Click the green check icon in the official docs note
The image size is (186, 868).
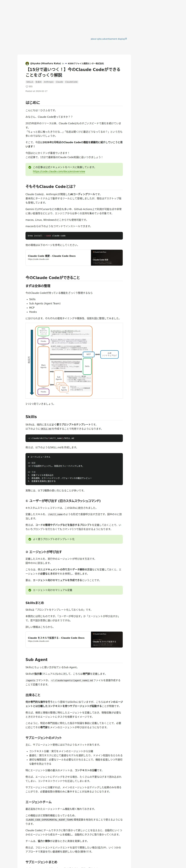point(30,167)
